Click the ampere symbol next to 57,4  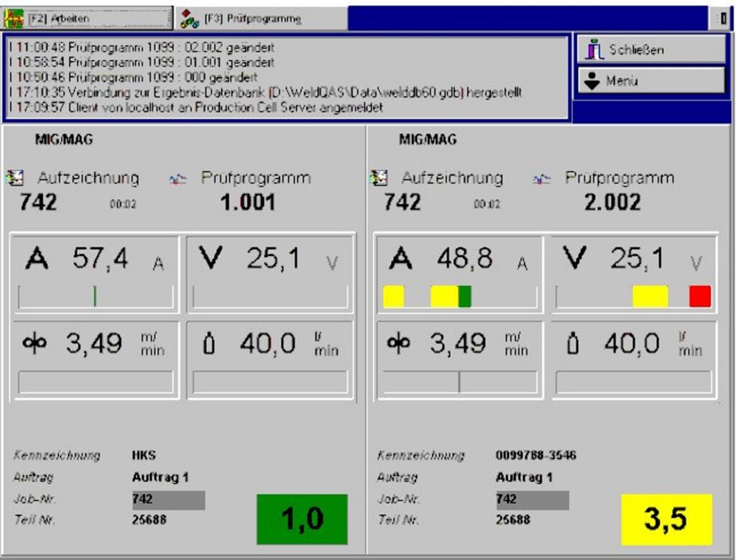37,260
